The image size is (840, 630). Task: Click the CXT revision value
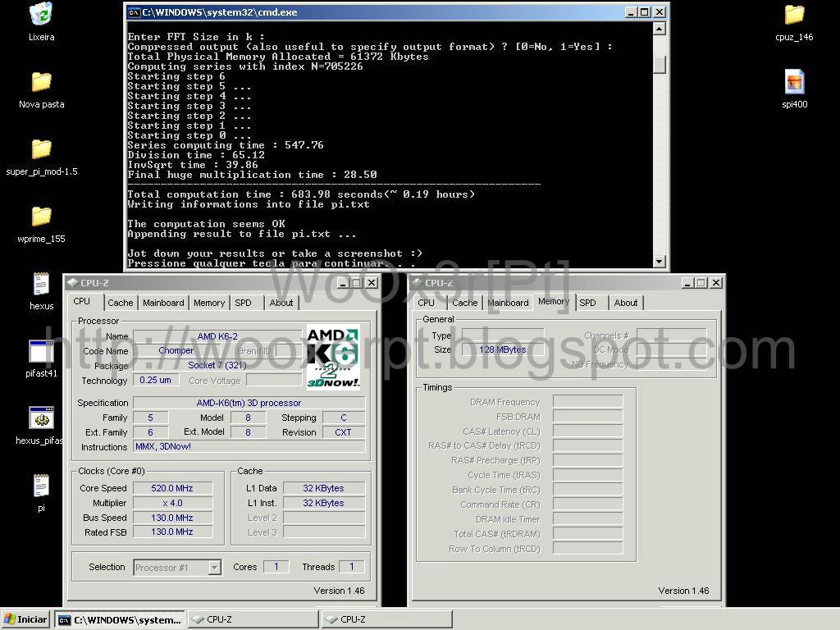(x=344, y=432)
